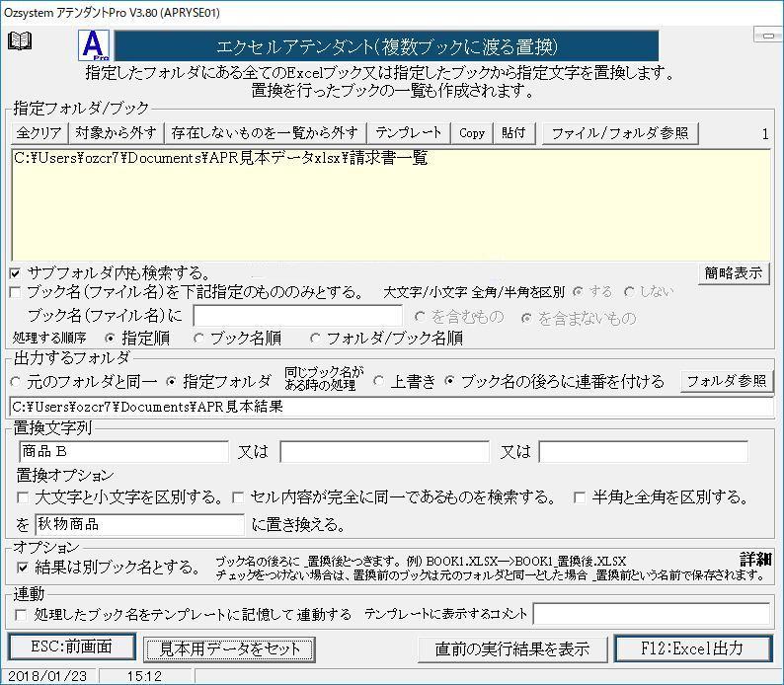Click the 貼付 paste button
This screenshot has width=784, height=685.
coord(513,133)
